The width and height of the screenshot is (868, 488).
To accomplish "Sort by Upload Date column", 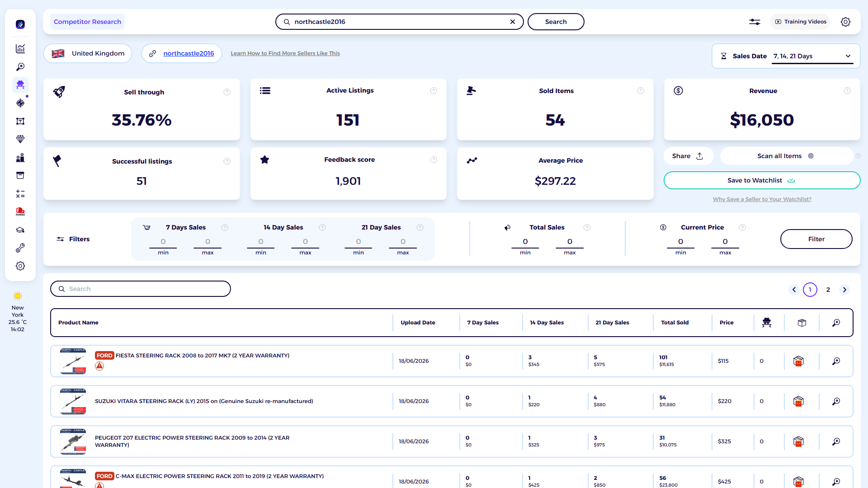I will coord(418,323).
